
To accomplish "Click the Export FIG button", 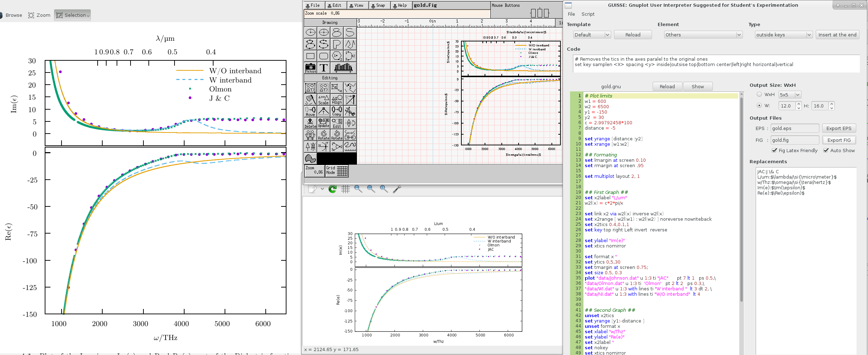I will pyautogui.click(x=839, y=140).
